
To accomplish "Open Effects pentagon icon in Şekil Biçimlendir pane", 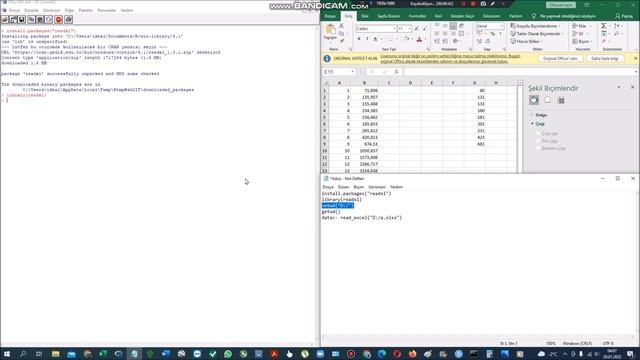I will pos(547,100).
